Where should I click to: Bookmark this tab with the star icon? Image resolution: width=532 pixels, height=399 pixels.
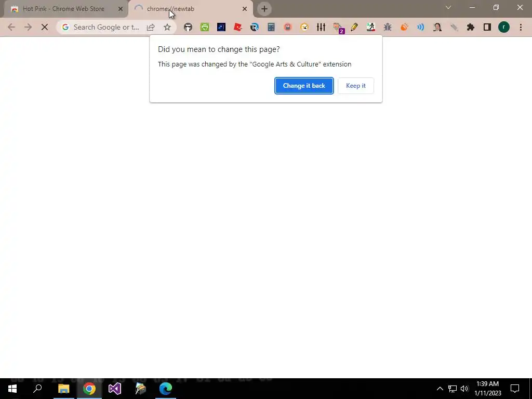167,27
